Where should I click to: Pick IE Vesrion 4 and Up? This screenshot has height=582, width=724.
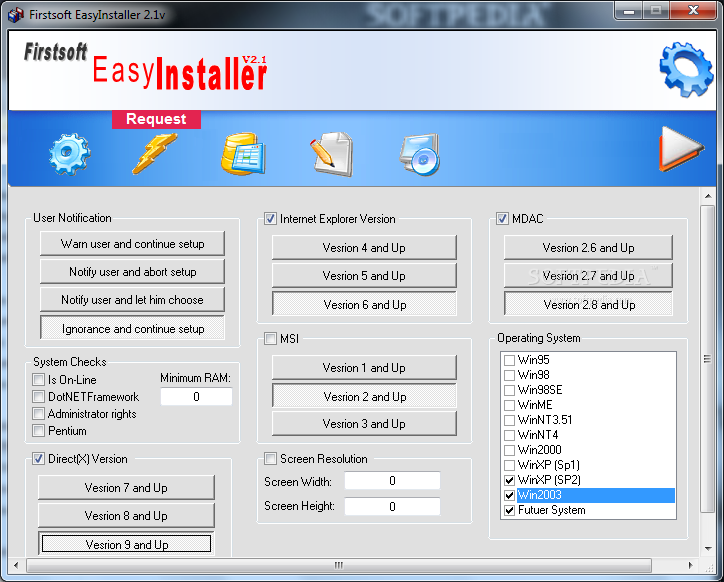pos(364,248)
